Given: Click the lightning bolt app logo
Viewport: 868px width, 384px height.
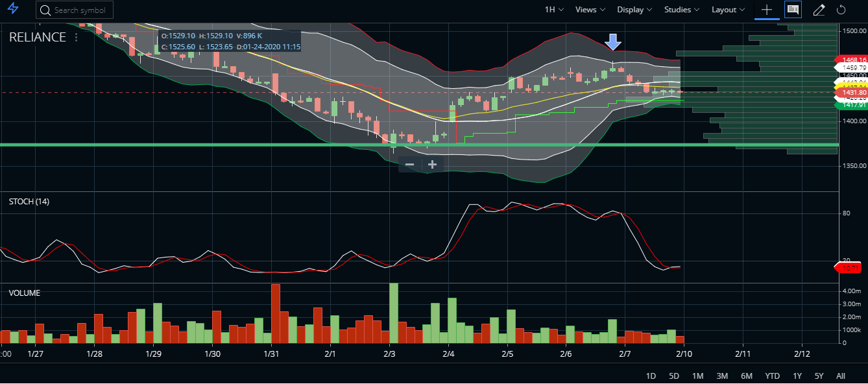Looking at the screenshot, I should pyautogui.click(x=13, y=9).
